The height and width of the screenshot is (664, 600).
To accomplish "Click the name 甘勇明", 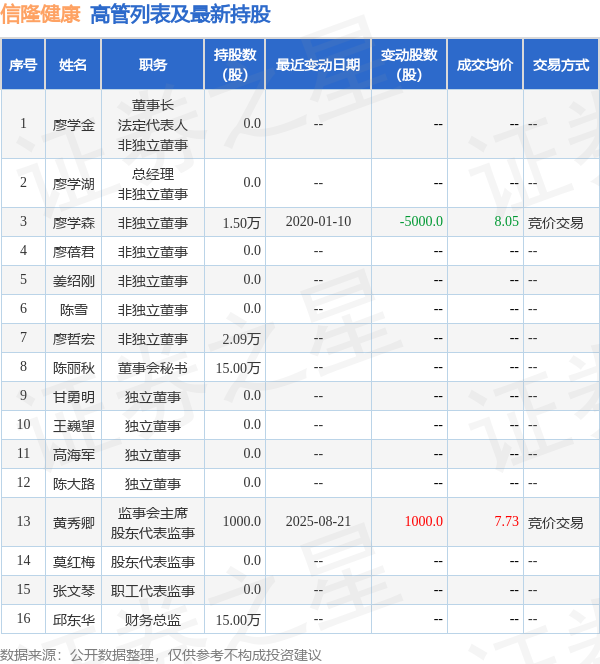I will point(73,397).
